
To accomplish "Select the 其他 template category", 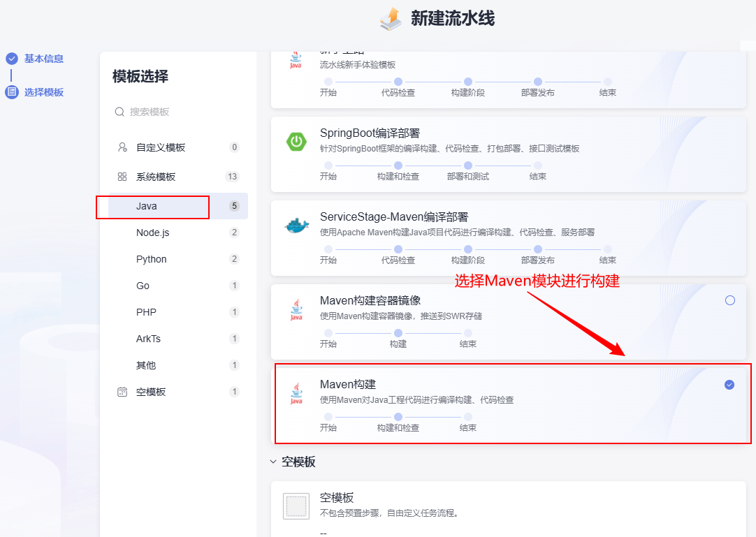I will [178, 365].
